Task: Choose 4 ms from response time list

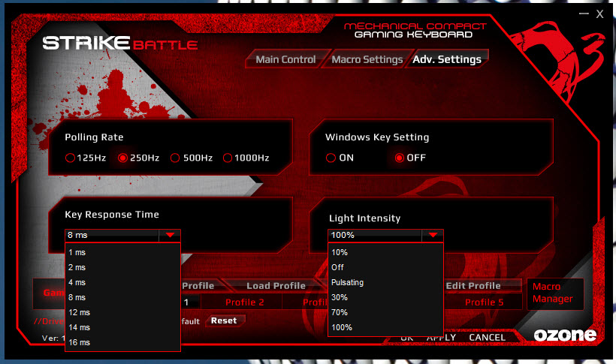Action: coord(122,282)
